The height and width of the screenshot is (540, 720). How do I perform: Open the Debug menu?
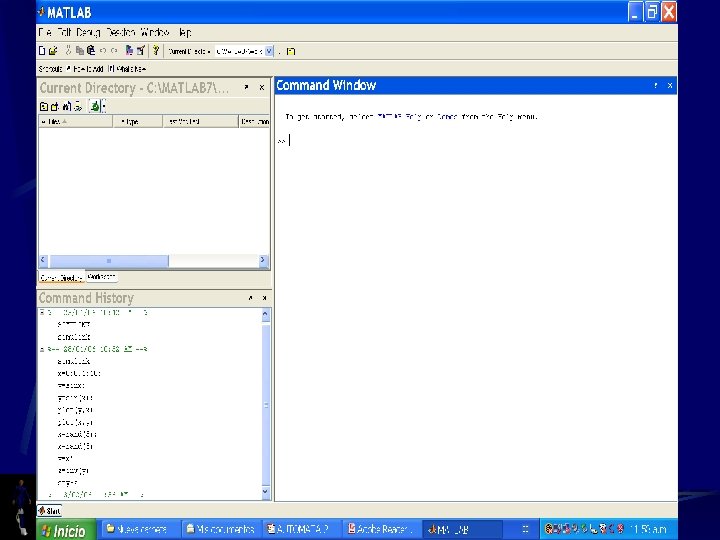[x=87, y=33]
